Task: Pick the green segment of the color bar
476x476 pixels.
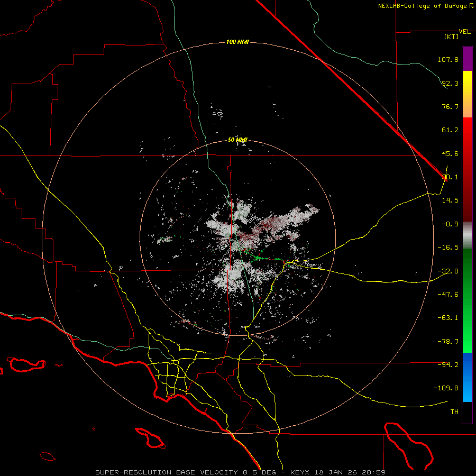Action: tap(467, 300)
